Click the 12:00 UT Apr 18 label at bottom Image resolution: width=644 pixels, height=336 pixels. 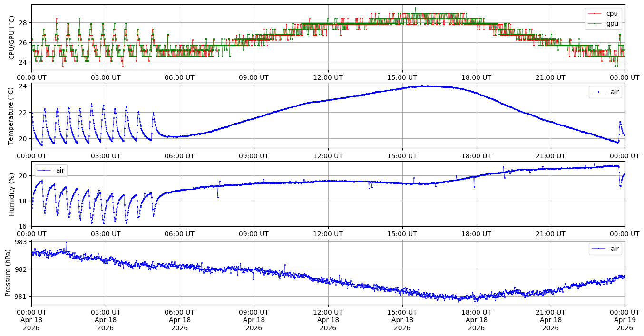click(328, 320)
